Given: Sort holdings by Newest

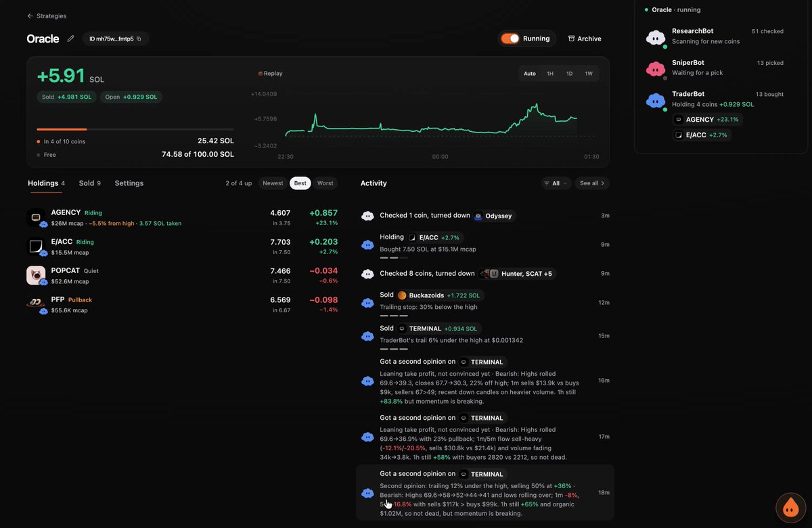Looking at the screenshot, I should coord(273,183).
